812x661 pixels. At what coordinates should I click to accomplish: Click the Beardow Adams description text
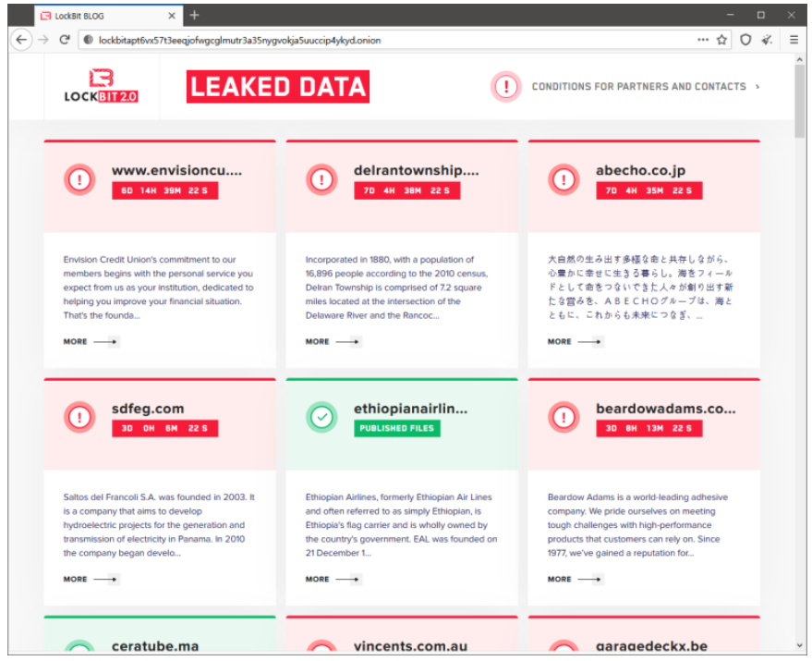click(x=637, y=525)
